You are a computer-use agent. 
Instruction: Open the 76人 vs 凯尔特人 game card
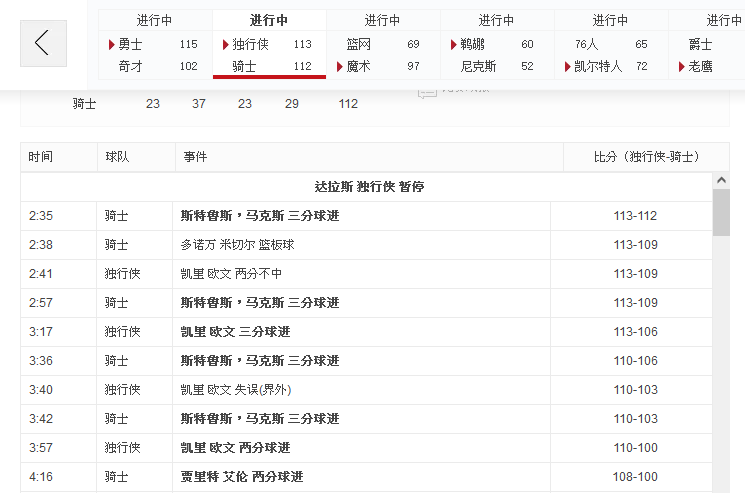pyautogui.click(x=611, y=44)
